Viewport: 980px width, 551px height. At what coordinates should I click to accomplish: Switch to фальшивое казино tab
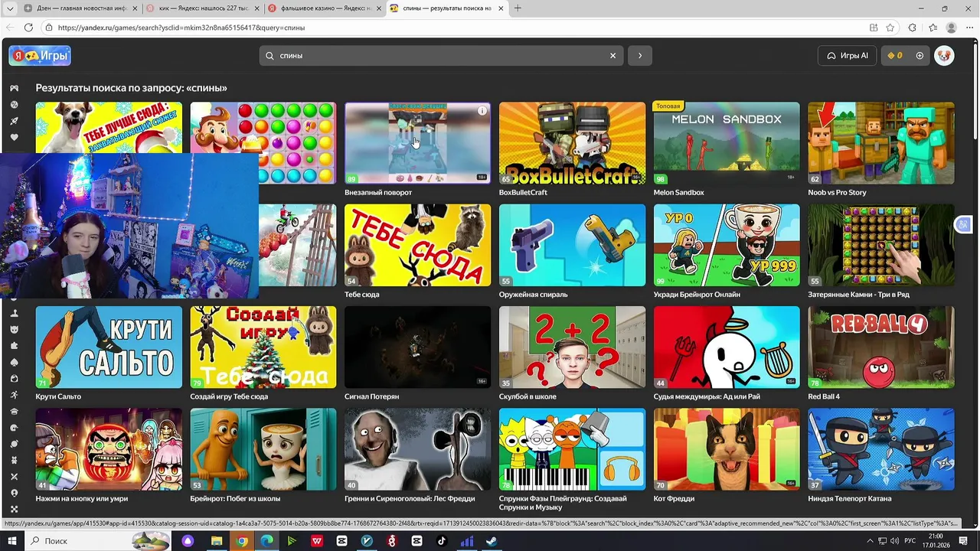[x=325, y=8]
